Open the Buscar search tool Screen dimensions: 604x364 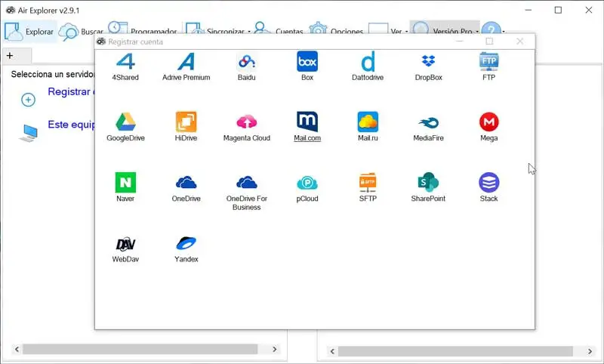click(x=82, y=31)
